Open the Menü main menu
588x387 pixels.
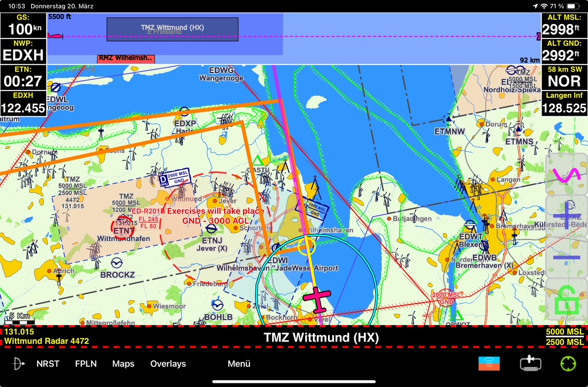click(239, 364)
